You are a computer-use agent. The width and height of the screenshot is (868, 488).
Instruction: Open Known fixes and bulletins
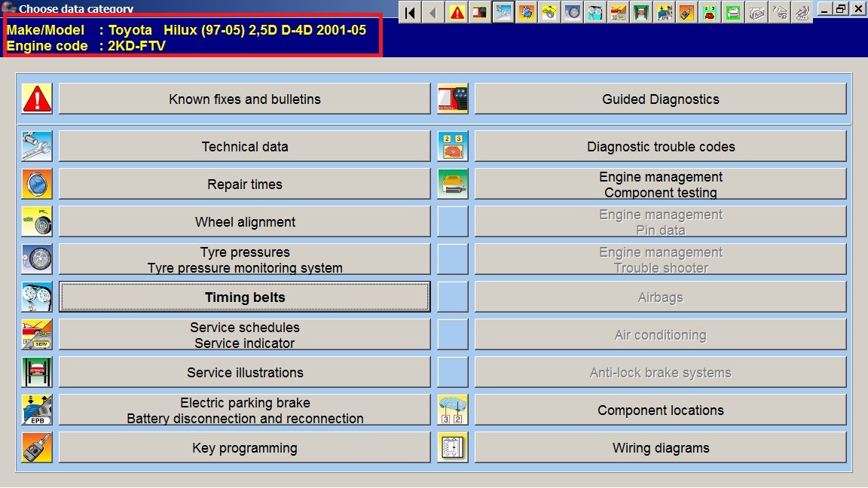pos(245,99)
